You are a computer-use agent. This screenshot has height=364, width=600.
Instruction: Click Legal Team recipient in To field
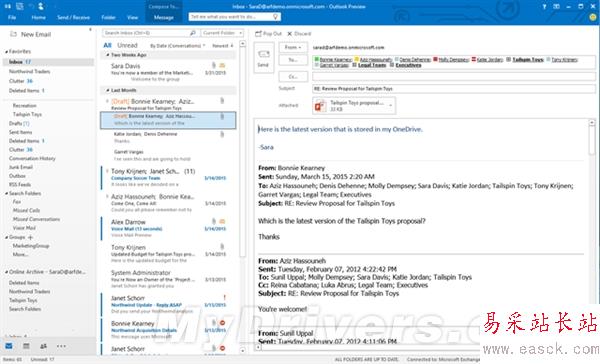(372, 65)
